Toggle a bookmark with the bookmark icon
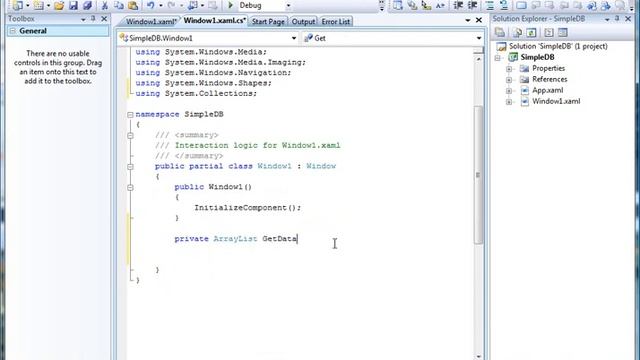Image resolution: width=640 pixels, height=360 pixels. (521, 5)
